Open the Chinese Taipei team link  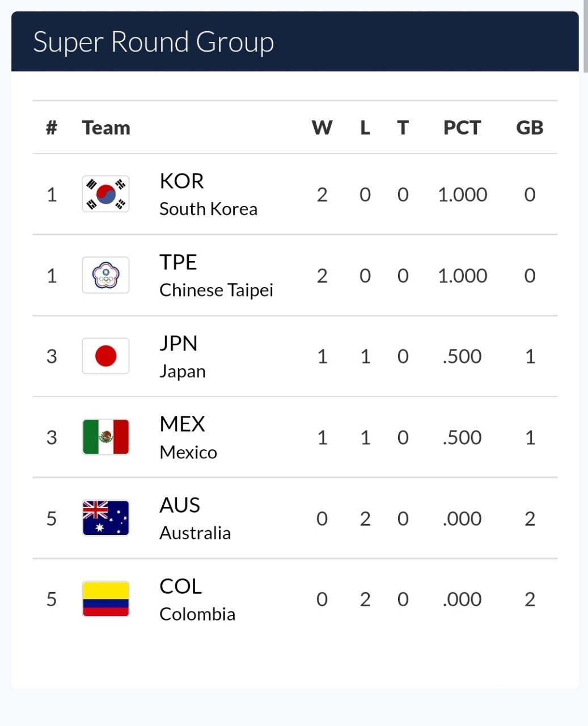point(216,276)
